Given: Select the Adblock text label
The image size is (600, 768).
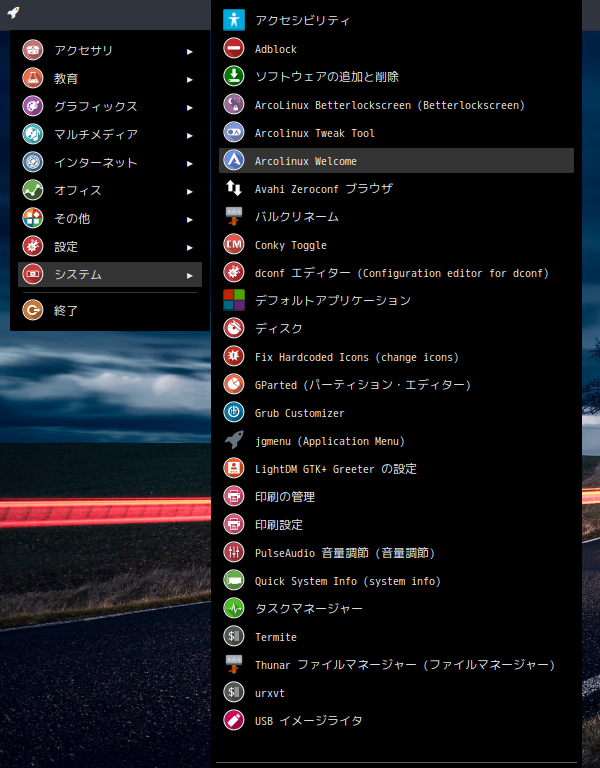Looking at the screenshot, I should [276, 49].
